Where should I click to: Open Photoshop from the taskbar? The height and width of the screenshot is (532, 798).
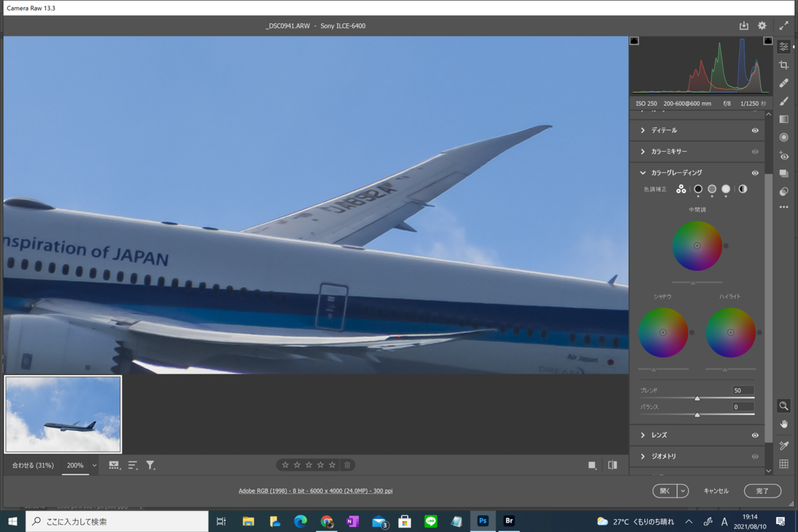483,521
